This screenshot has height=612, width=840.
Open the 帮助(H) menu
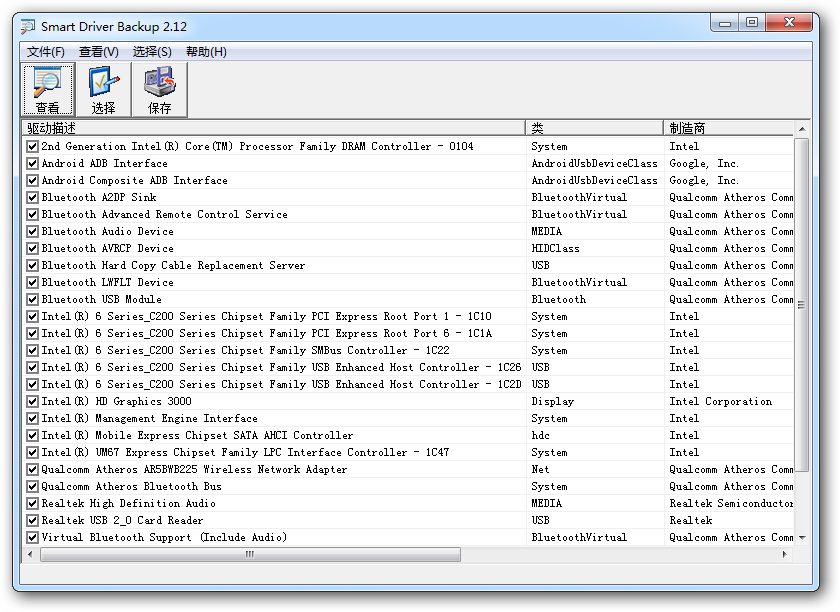206,51
